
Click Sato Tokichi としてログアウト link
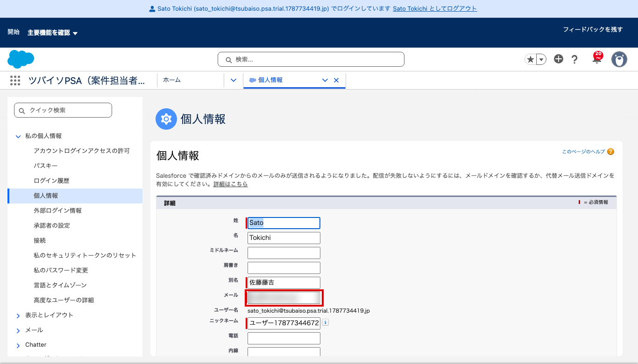[435, 9]
